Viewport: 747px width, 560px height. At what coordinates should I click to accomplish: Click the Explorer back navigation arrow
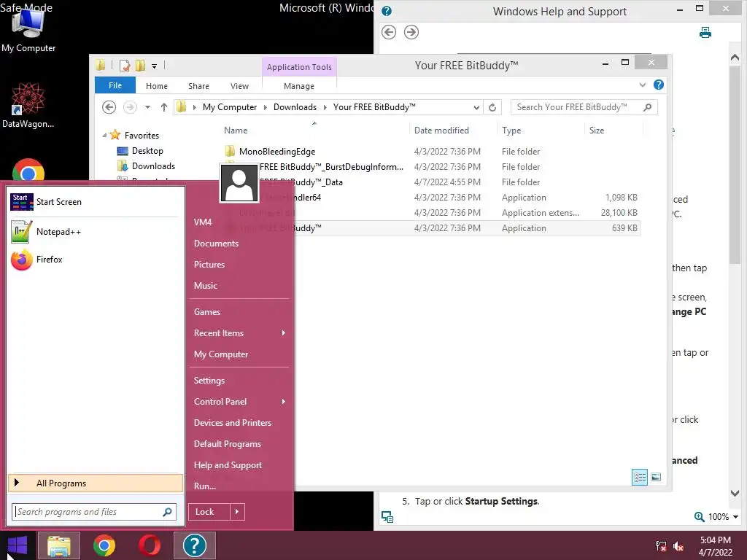[109, 107]
